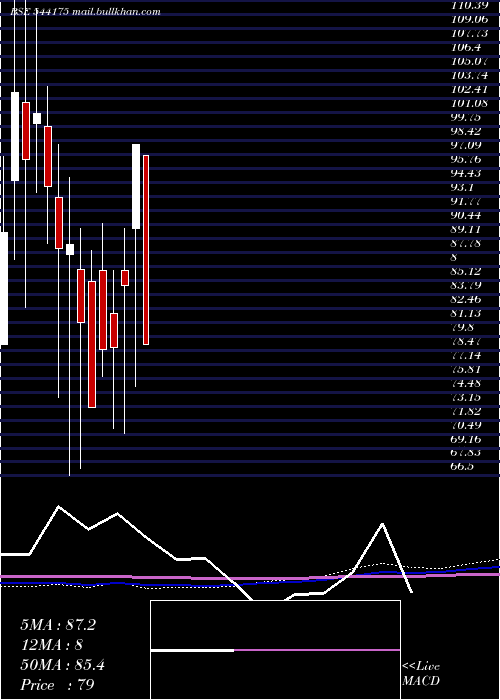Click the 94.43 price label
Image resolution: width=500 pixels, height=700 pixels.
pyautogui.click(x=465, y=173)
